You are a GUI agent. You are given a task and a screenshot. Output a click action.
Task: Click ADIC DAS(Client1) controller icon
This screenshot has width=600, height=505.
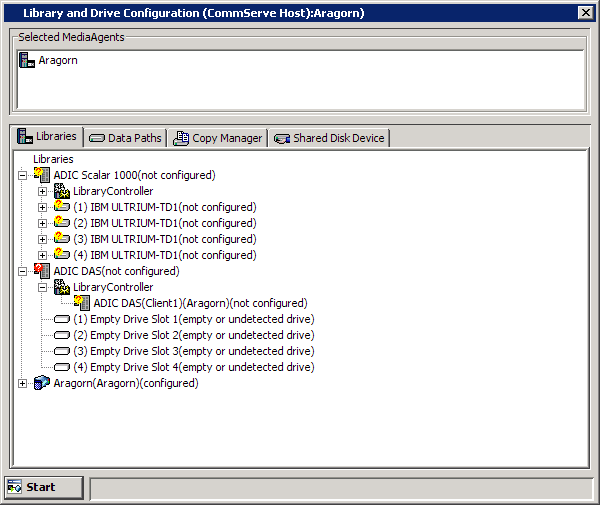click(x=82, y=303)
